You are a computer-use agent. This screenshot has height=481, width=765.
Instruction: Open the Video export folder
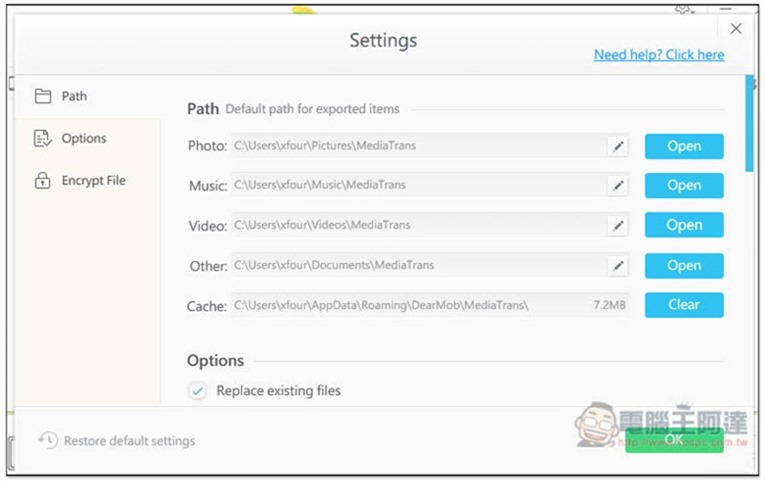click(684, 225)
